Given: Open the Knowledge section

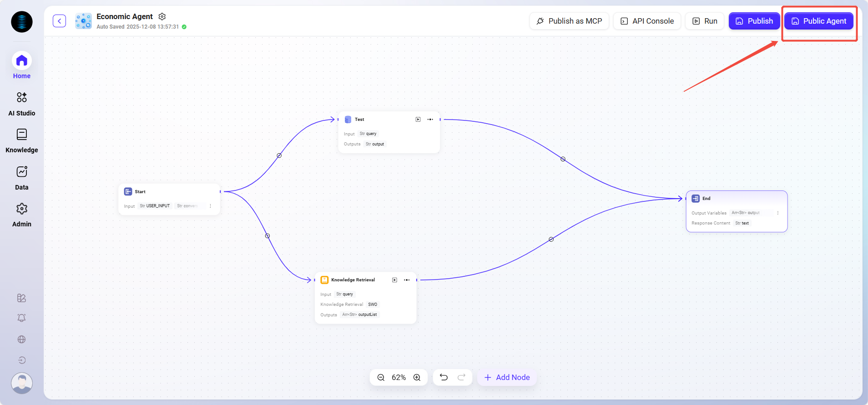Looking at the screenshot, I should [x=22, y=140].
